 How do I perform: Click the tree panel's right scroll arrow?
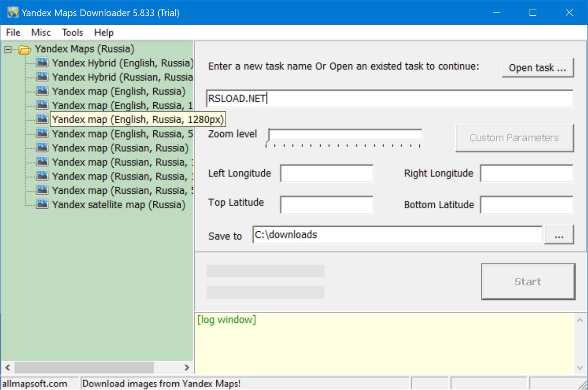point(187,368)
